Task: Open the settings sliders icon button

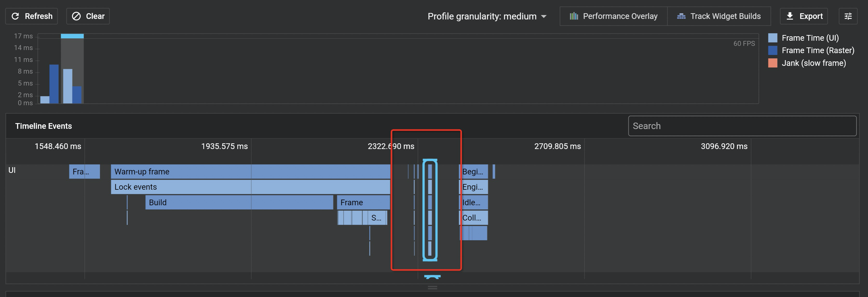Action: pos(848,16)
